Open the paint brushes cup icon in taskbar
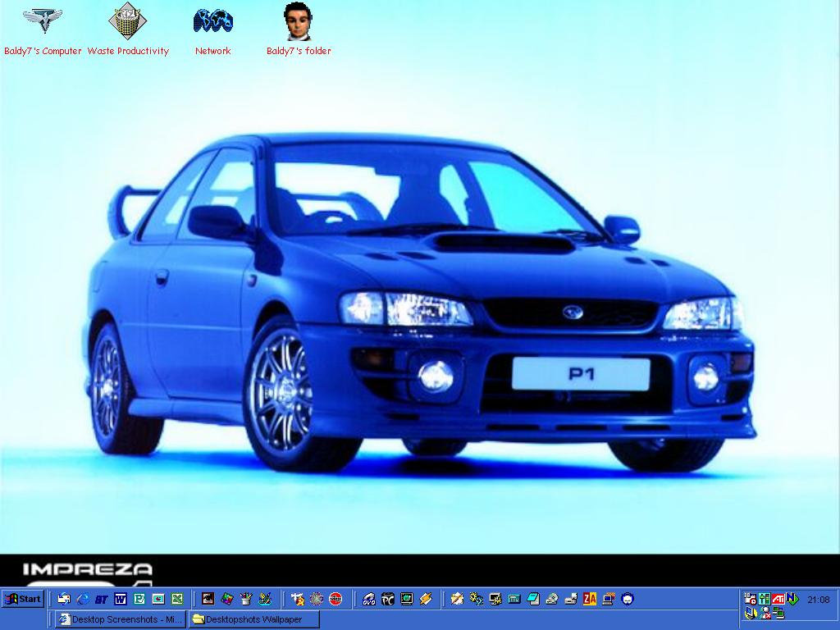840x630 pixels. [x=245, y=599]
